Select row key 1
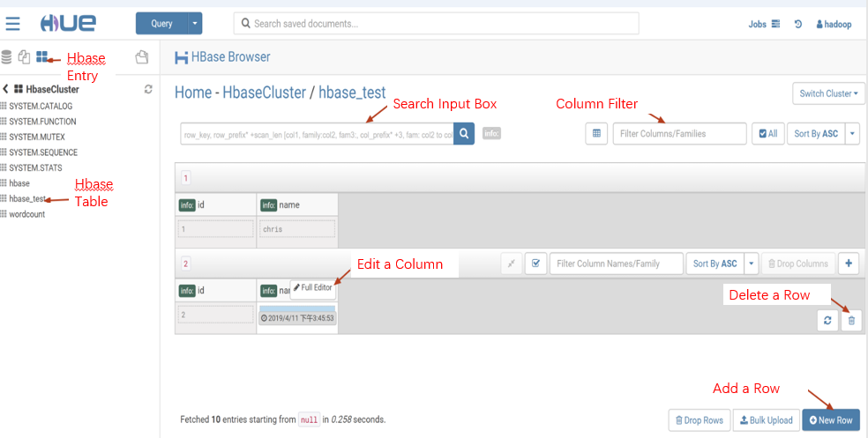Image resolution: width=868 pixels, height=438 pixels. (x=185, y=178)
